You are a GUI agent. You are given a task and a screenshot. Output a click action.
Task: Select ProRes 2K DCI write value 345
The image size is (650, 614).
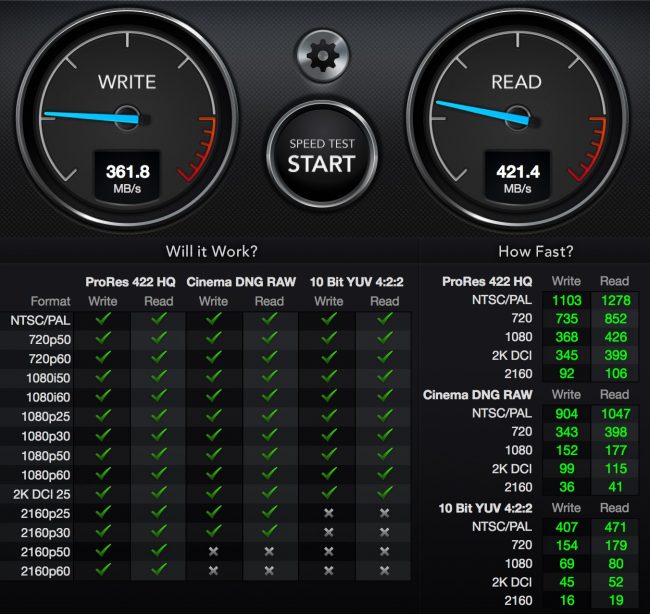[567, 355]
